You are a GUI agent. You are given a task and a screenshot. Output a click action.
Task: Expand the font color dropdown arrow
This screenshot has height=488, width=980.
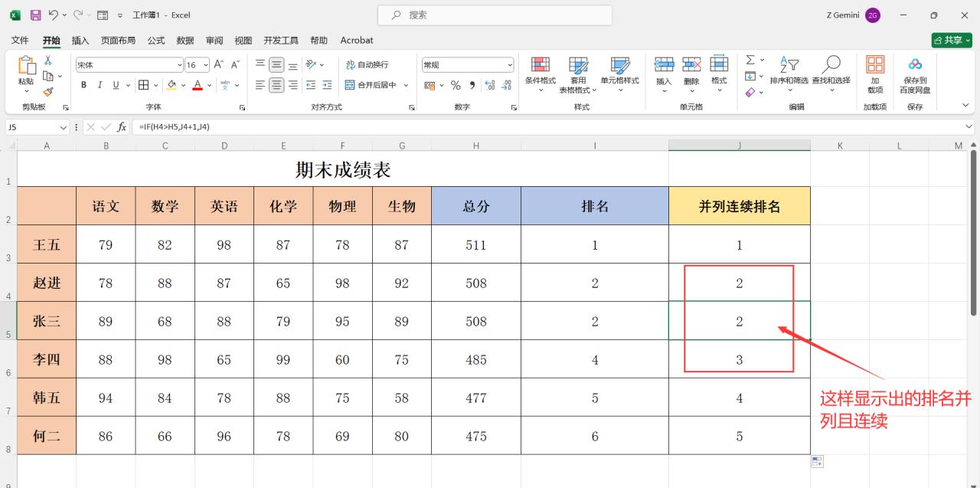(209, 85)
